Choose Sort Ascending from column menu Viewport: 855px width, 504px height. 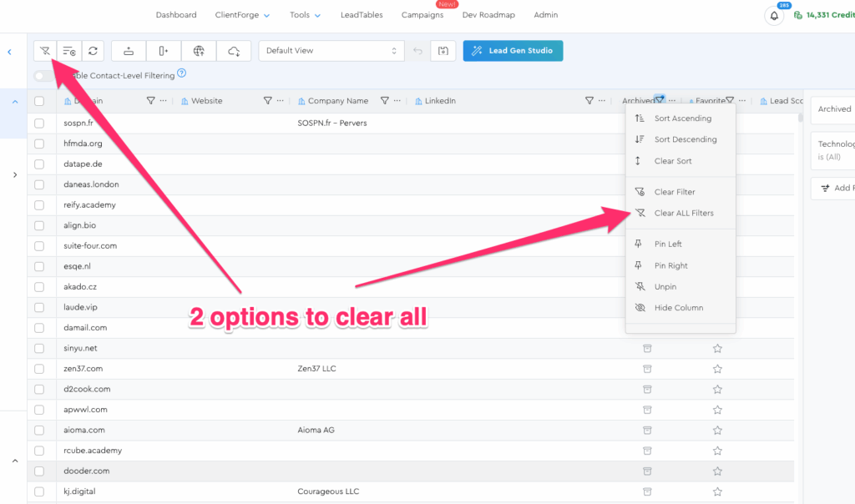point(682,118)
